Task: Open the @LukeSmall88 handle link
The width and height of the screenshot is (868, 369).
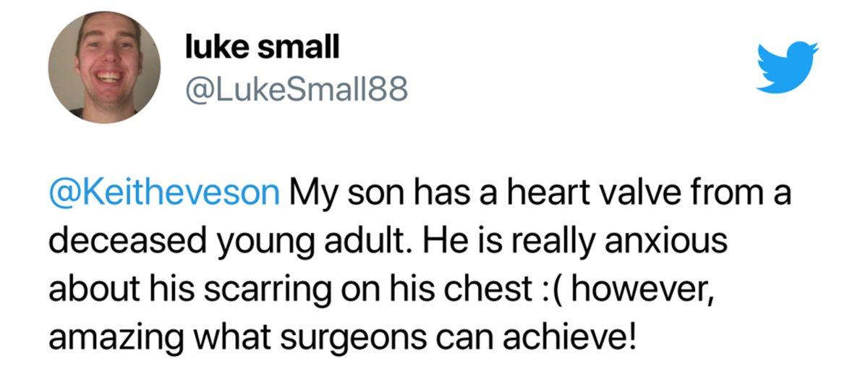Action: [x=297, y=90]
